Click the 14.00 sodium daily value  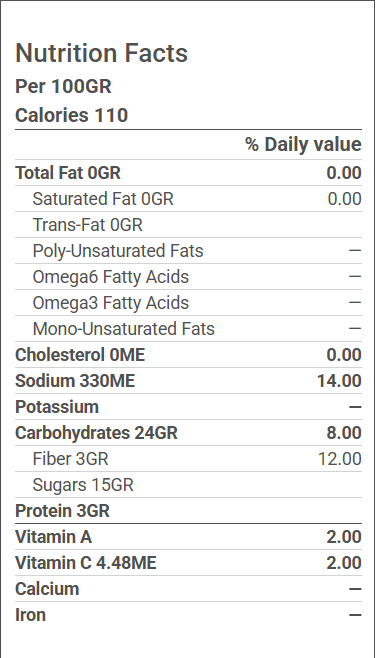coord(339,381)
